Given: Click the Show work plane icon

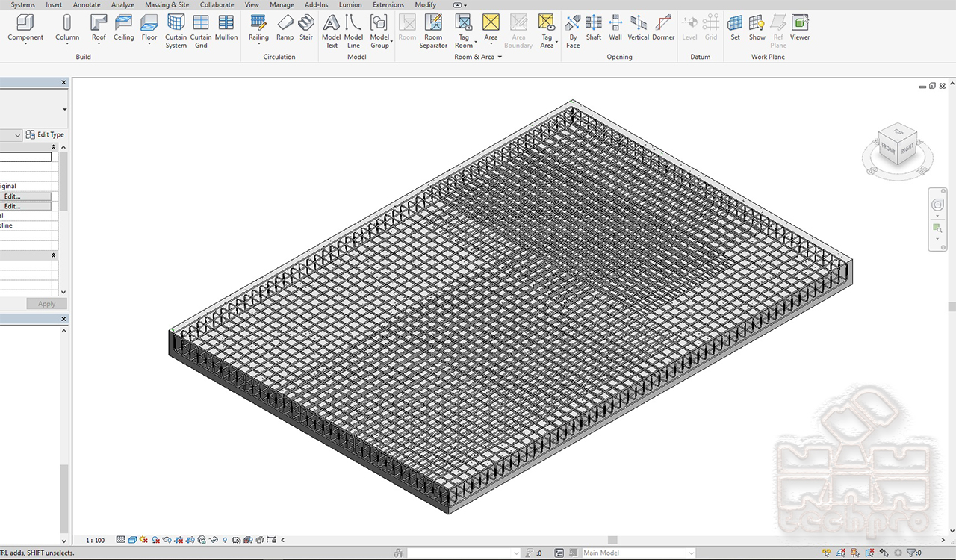Looking at the screenshot, I should tap(757, 28).
